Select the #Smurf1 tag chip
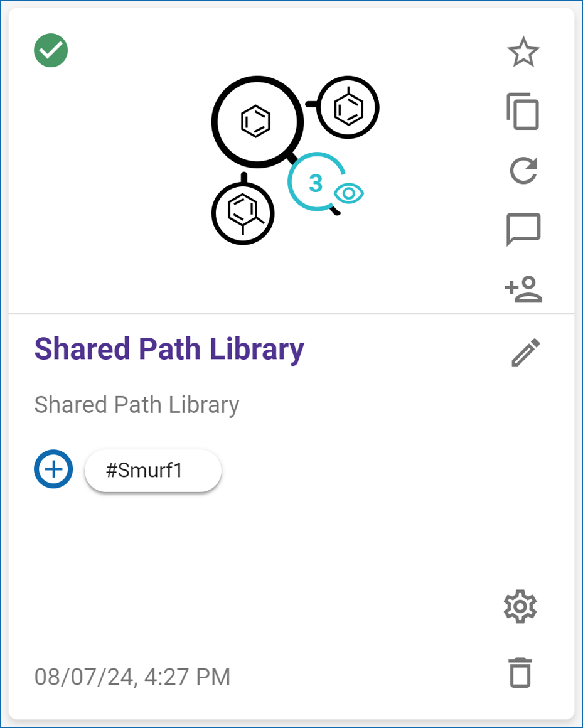 pyautogui.click(x=152, y=471)
